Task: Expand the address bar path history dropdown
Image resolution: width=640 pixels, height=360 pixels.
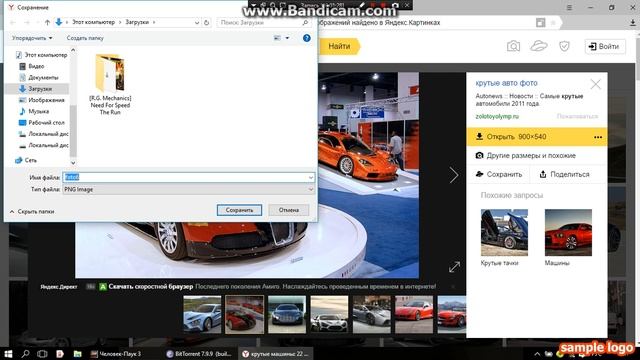Action: [x=197, y=22]
